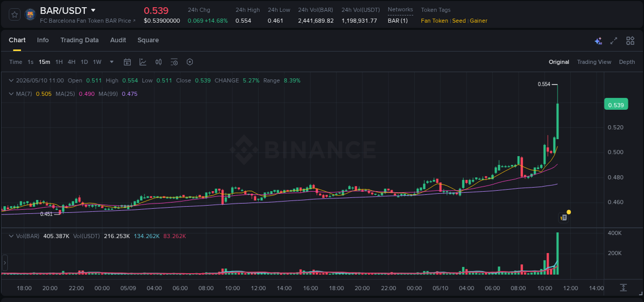Image resolution: width=644 pixels, height=302 pixels.
Task: Click the Vol(USDT) value 216.253K
Action: (117, 236)
